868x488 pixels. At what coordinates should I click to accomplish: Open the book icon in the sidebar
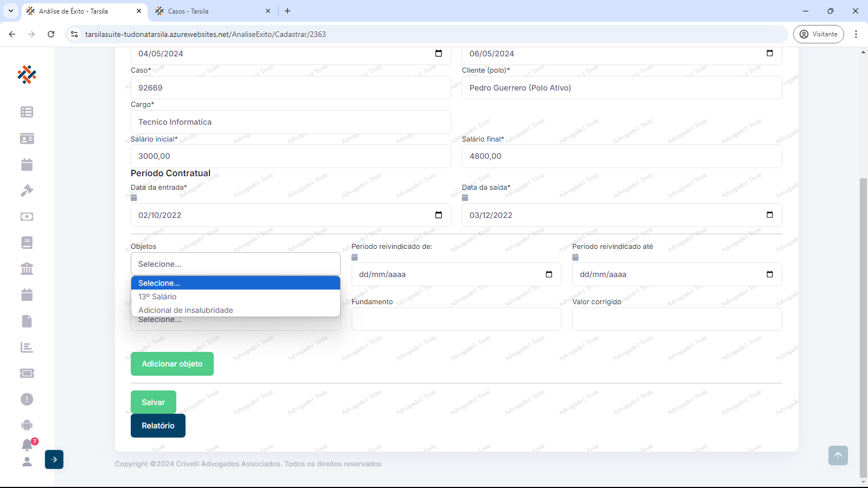point(27,242)
